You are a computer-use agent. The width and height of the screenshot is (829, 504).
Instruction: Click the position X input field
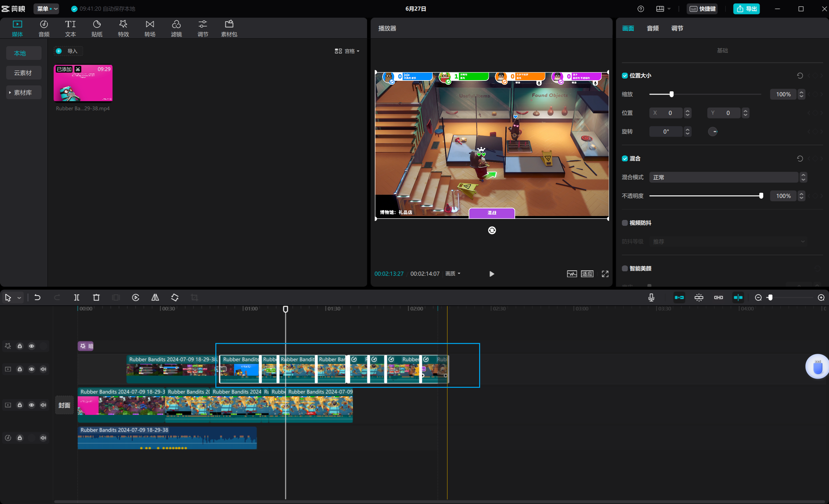click(x=665, y=113)
